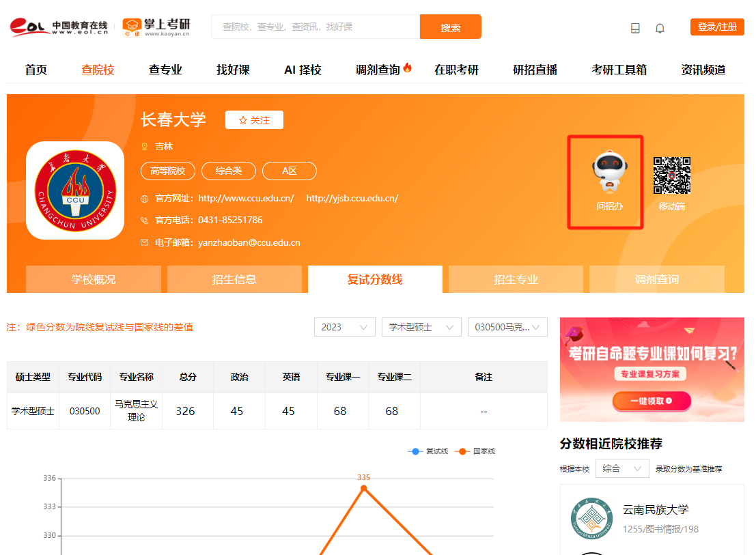Open 调剂查询 in the top navigation

tap(378, 70)
